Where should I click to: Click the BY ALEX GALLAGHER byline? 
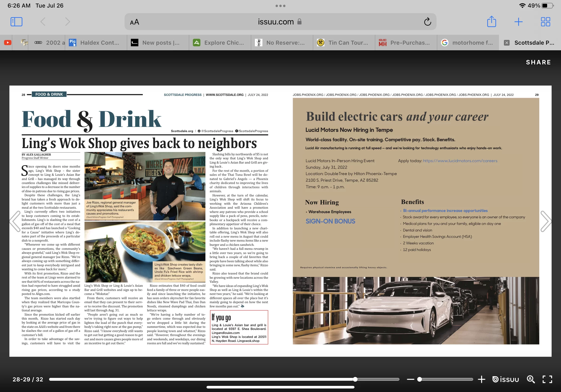click(x=36, y=154)
